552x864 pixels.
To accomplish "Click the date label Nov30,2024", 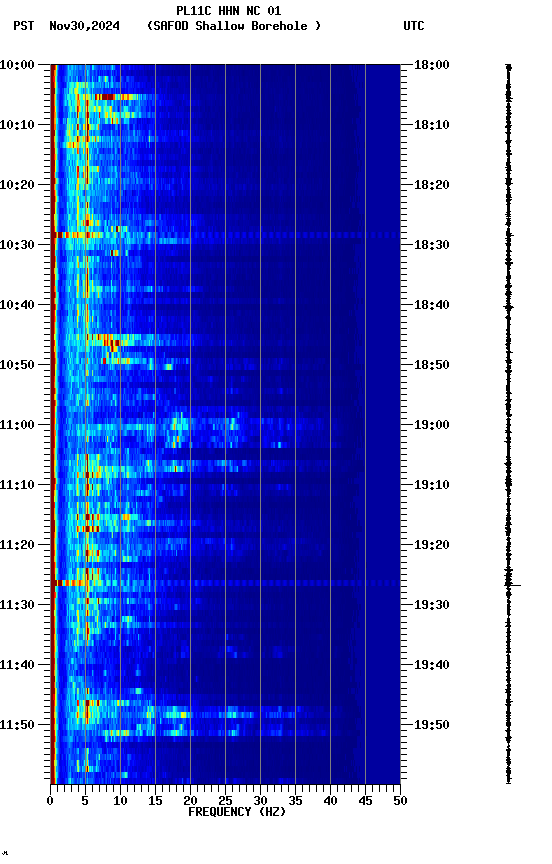I will tap(84, 26).
